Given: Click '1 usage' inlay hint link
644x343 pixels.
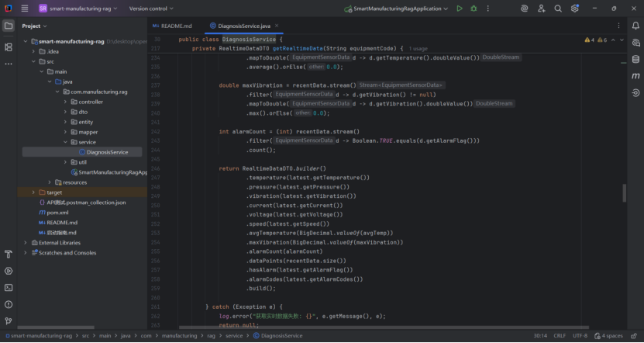Looking at the screenshot, I should pos(418,49).
